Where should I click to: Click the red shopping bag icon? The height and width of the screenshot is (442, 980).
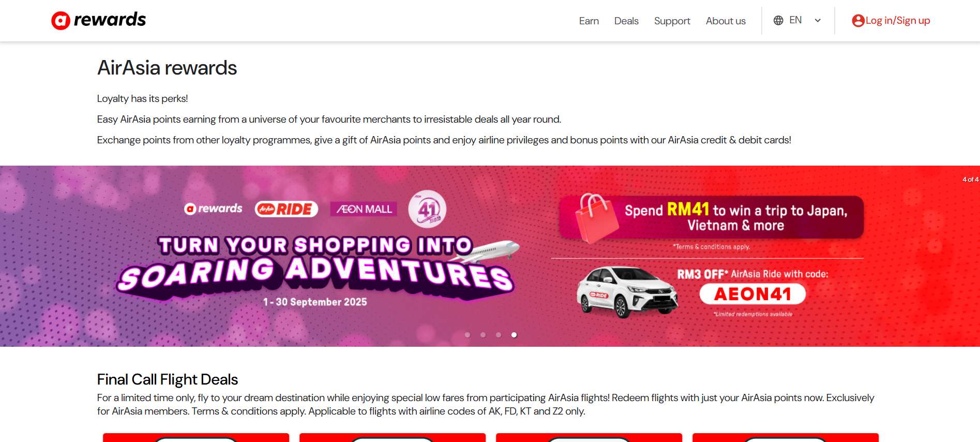(x=597, y=218)
